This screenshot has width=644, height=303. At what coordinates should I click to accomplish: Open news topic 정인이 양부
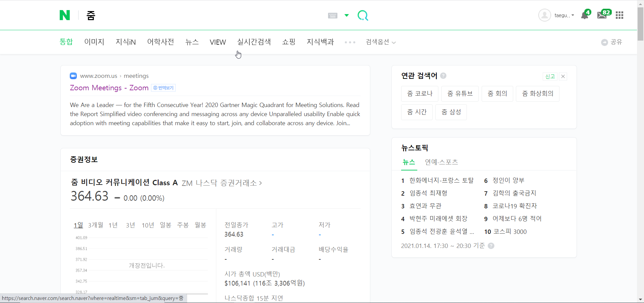[508, 181]
